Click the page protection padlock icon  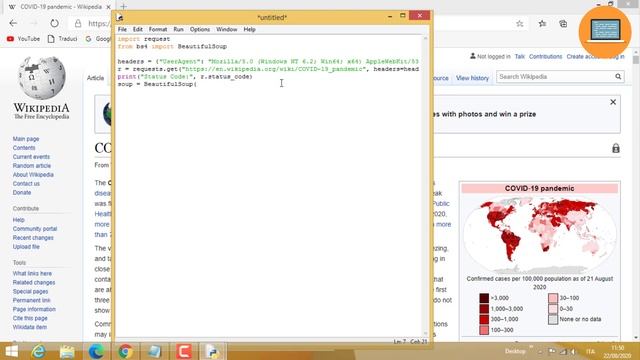(616, 148)
